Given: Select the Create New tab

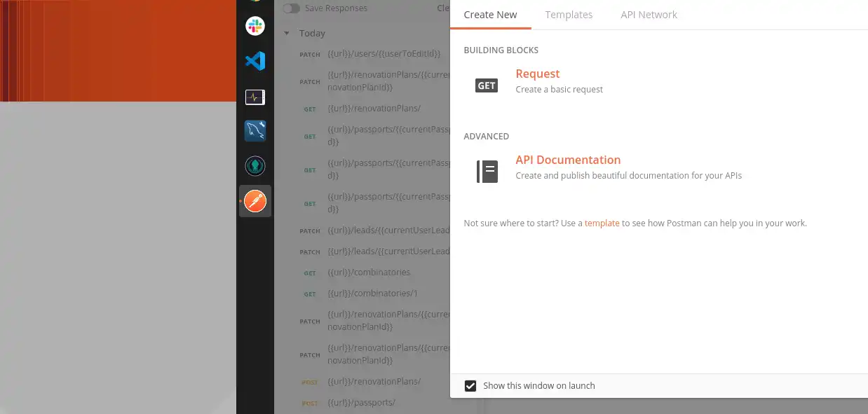Looking at the screenshot, I should click(x=491, y=15).
